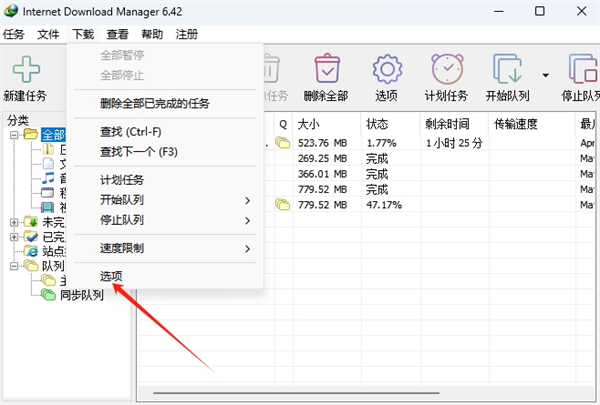
Task: Select the row sized 366.01 MB
Action: (365, 174)
